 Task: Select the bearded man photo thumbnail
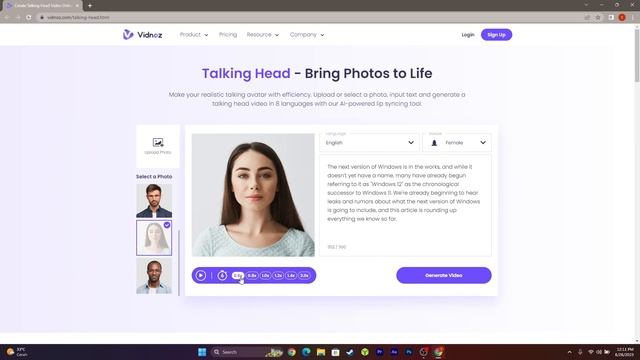coord(154,200)
